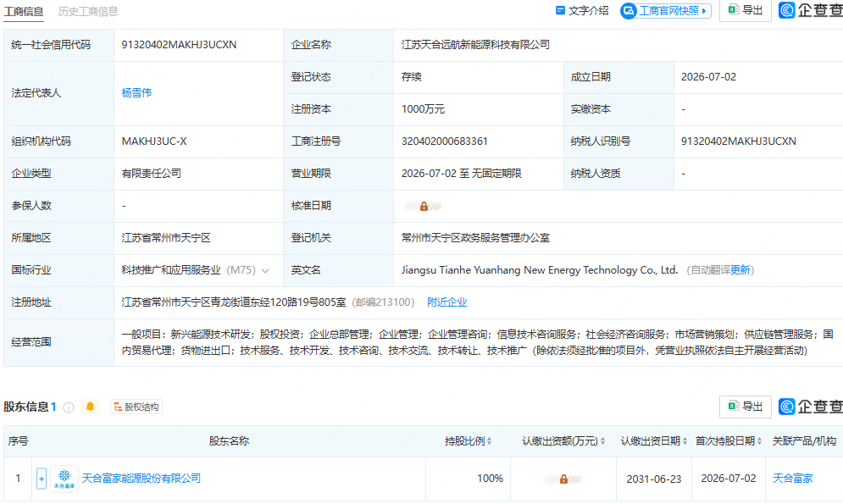Select company name 江苏天合远航新能源科技有限公司
Screen dimensions: 843x504
coord(475,45)
